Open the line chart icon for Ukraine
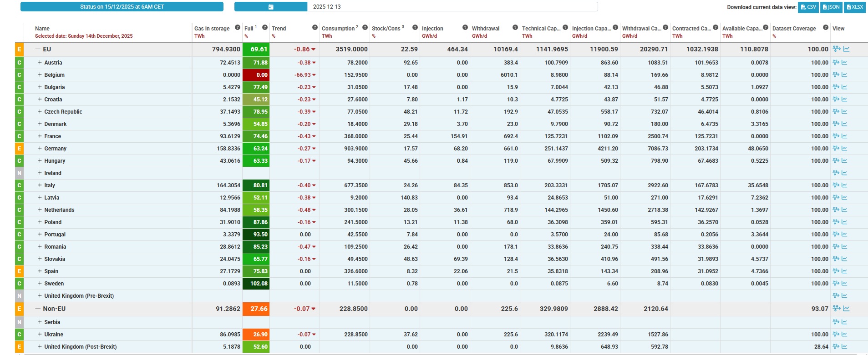The width and height of the screenshot is (868, 355). (x=844, y=334)
